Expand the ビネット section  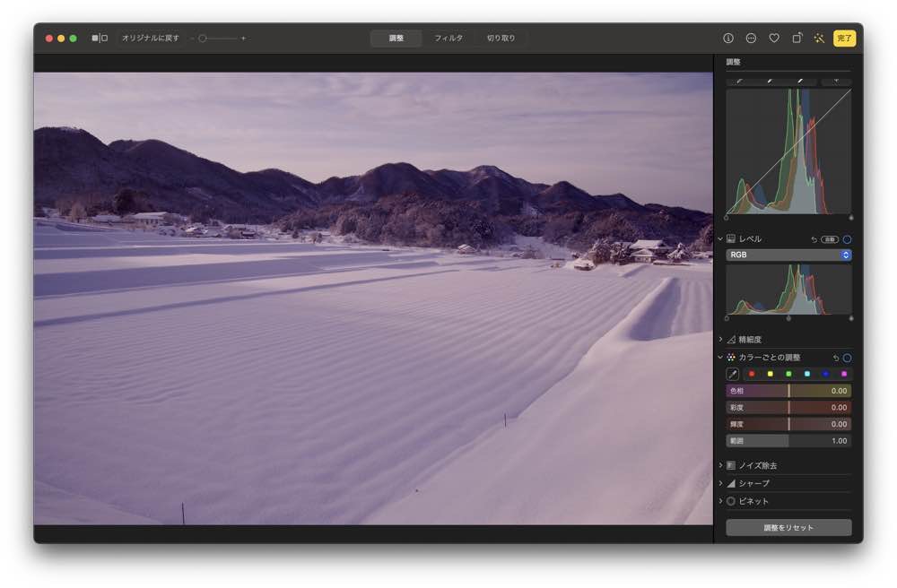(x=720, y=501)
